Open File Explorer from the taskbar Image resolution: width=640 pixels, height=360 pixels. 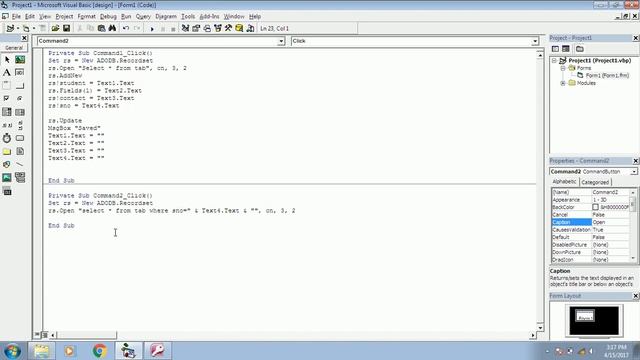pos(41,351)
